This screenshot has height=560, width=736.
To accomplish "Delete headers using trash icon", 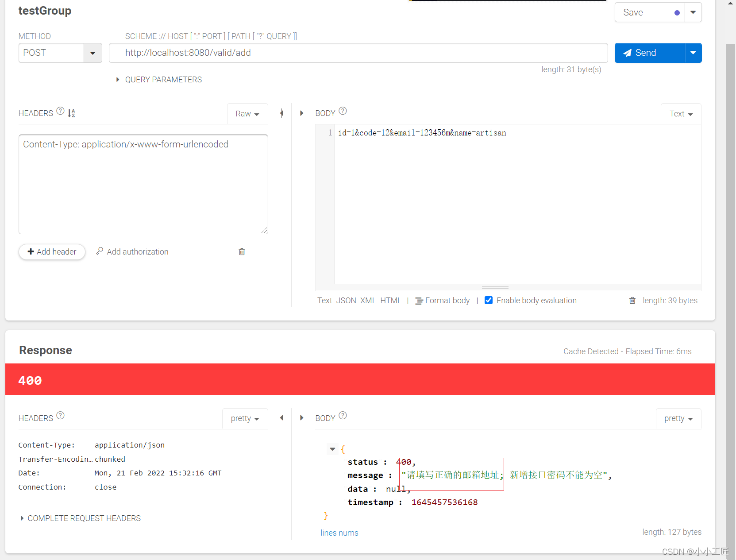I will tap(242, 252).
